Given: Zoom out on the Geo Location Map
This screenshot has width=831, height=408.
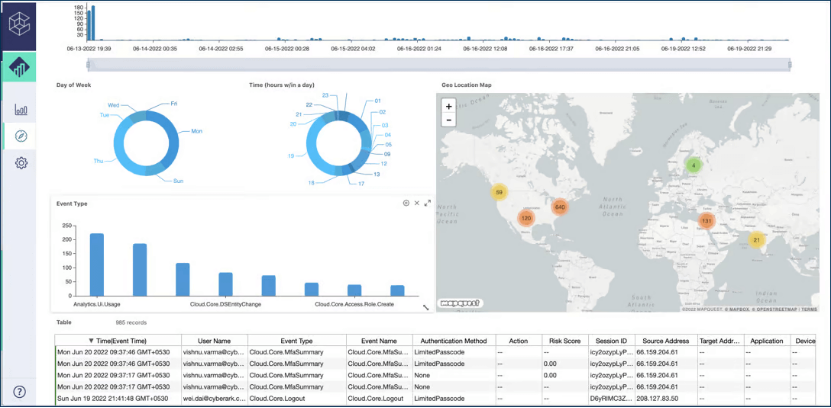Looking at the screenshot, I should [x=449, y=120].
